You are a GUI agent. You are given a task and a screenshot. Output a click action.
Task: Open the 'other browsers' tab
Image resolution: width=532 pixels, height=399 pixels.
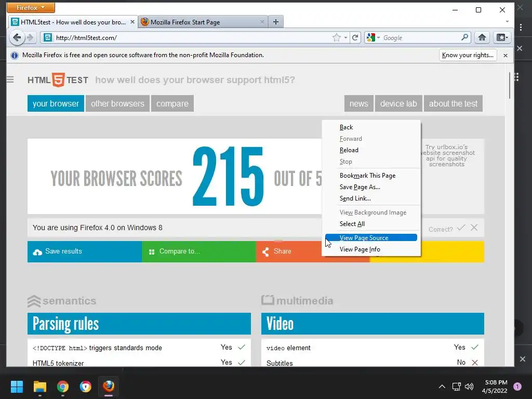click(x=118, y=103)
